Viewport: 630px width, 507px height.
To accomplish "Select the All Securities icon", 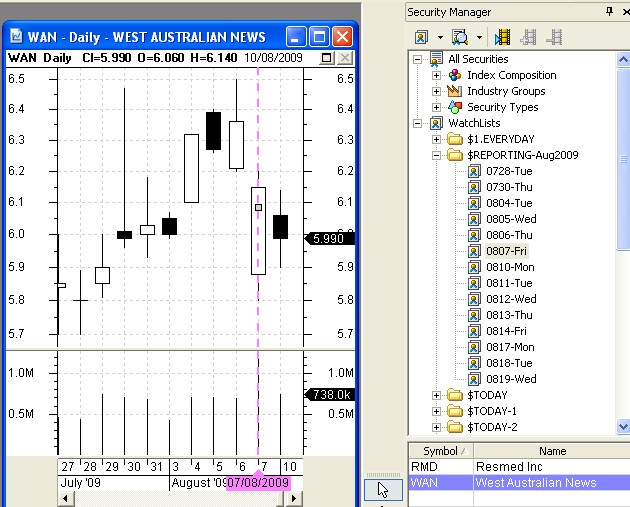I will coord(436,59).
